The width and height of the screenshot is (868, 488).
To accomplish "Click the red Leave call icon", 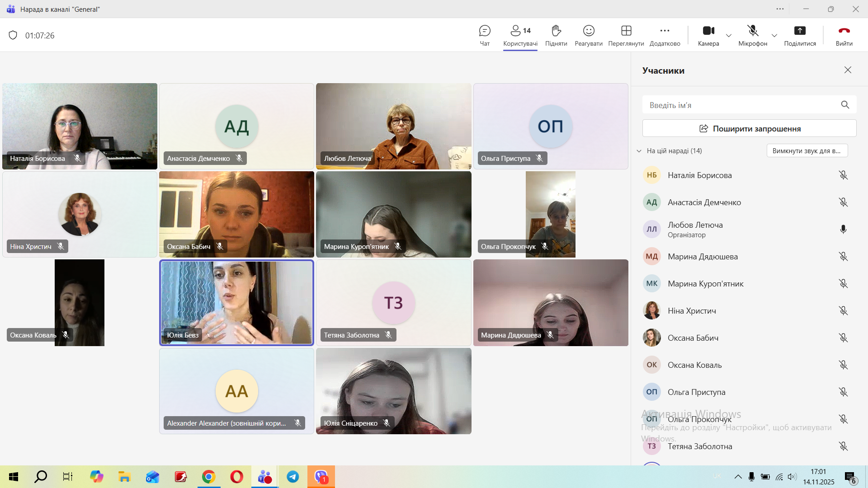I will [x=844, y=31].
